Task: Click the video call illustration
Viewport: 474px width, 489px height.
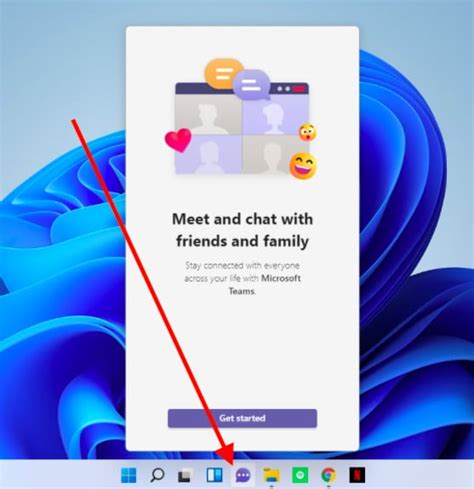Action: coord(241,119)
